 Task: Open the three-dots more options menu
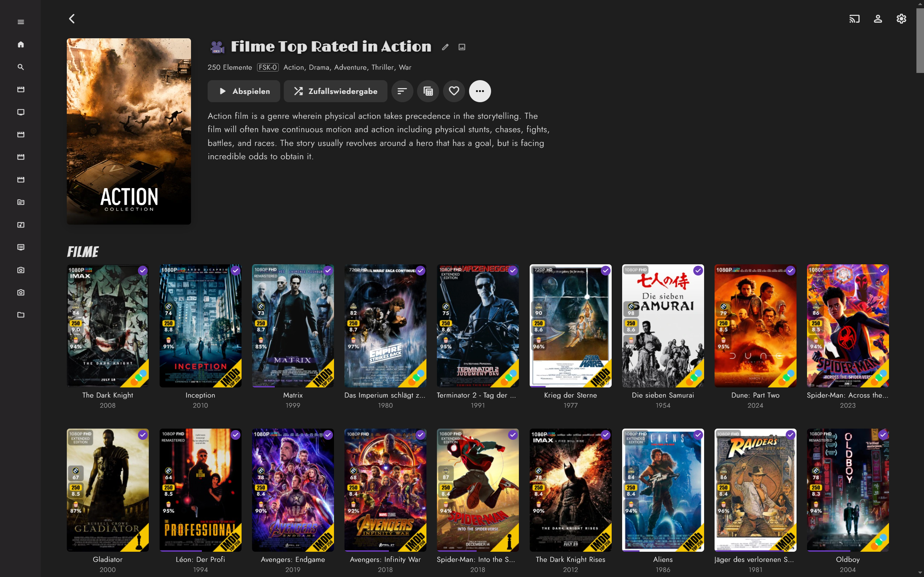click(x=480, y=91)
